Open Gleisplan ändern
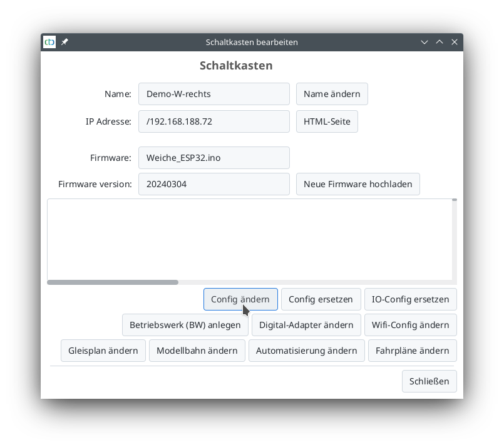 tap(103, 351)
